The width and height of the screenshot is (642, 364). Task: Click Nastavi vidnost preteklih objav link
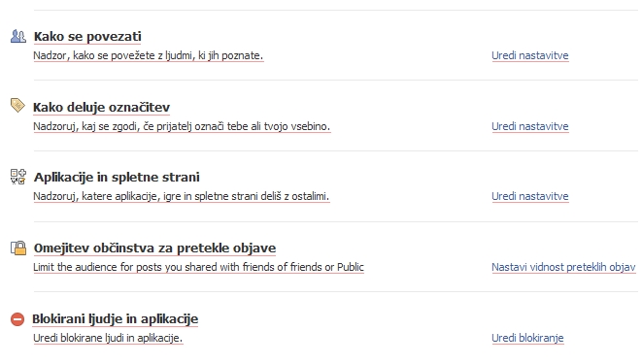[563, 267]
